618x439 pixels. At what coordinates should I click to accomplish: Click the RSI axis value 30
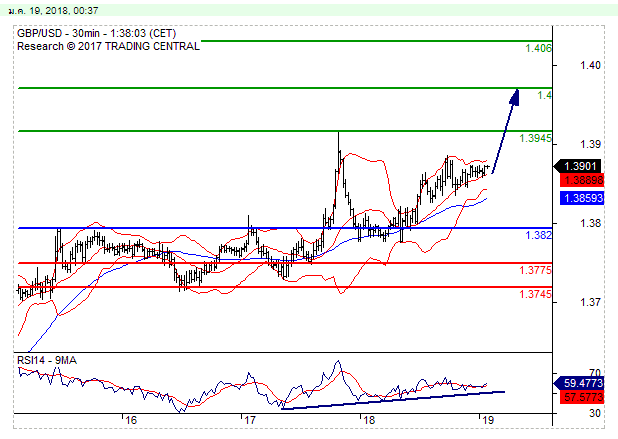coord(595,413)
